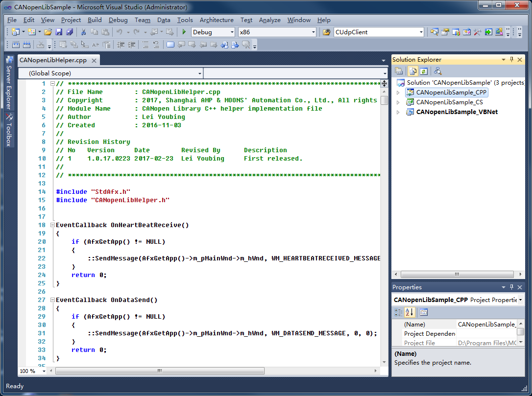Open the Toolbox side tab

click(9, 130)
